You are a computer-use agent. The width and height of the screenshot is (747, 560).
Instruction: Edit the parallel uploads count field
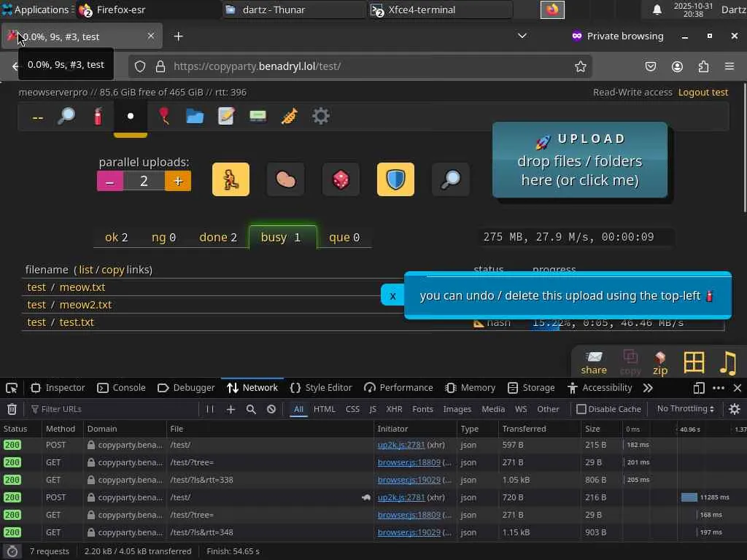[144, 182]
